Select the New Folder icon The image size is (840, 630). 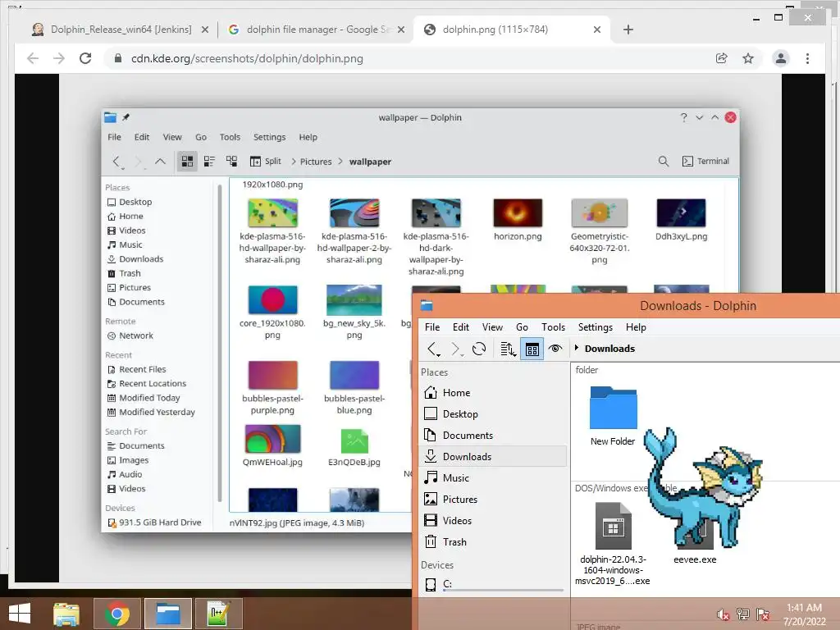pos(614,408)
